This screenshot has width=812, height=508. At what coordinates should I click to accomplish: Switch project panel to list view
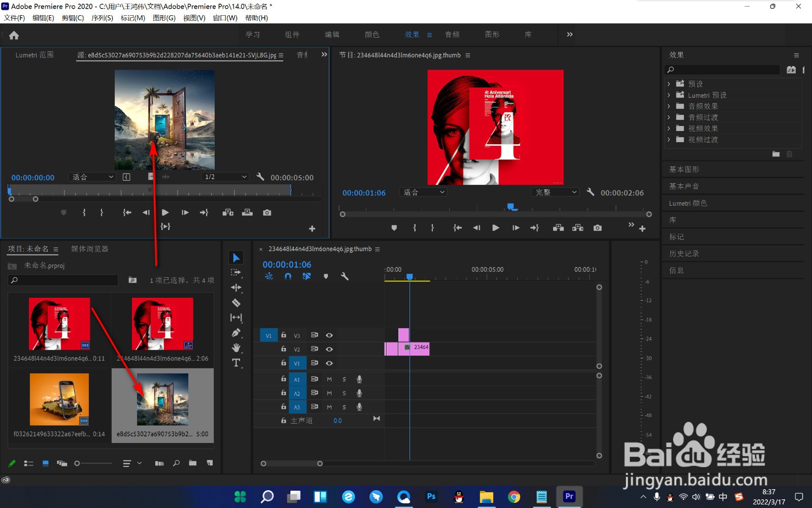[29, 463]
